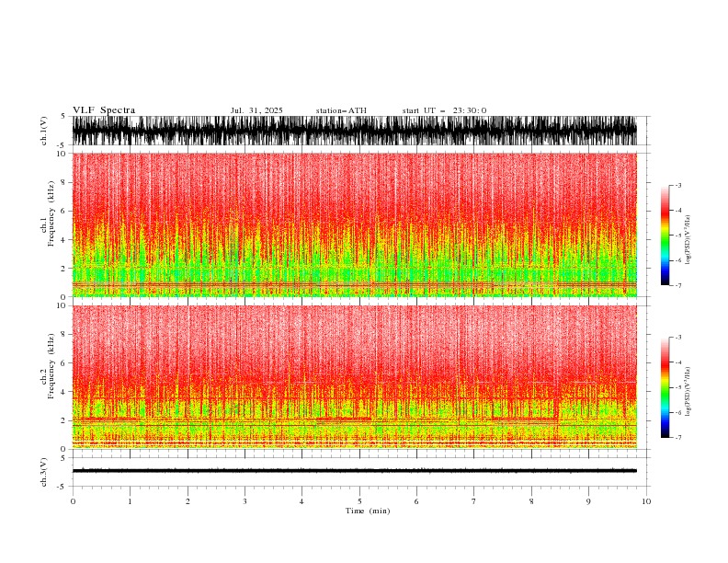Click the color scale bar beside ch.1 spectrogram
The image size is (728, 563).
pyautogui.click(x=665, y=235)
